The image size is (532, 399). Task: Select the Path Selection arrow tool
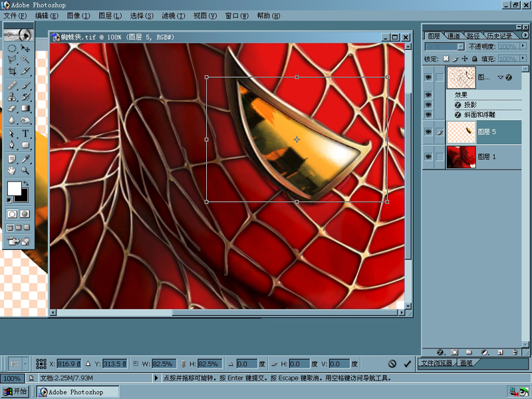[x=12, y=134]
